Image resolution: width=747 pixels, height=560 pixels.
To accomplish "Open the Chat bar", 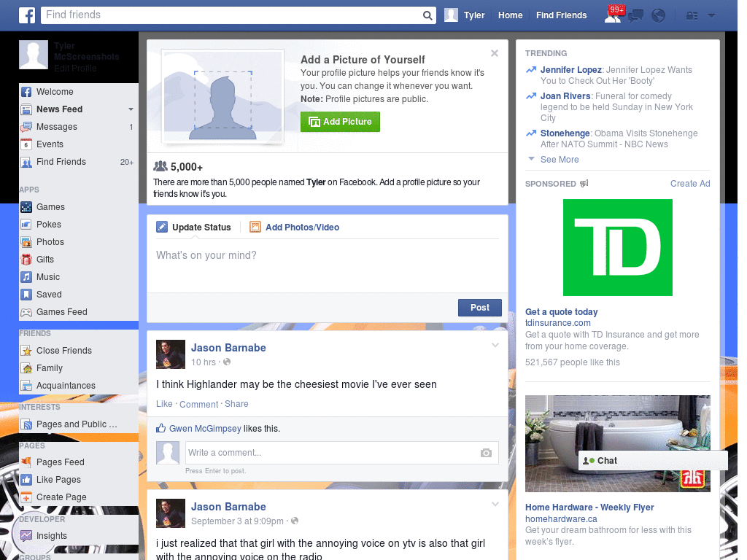I will [x=653, y=461].
